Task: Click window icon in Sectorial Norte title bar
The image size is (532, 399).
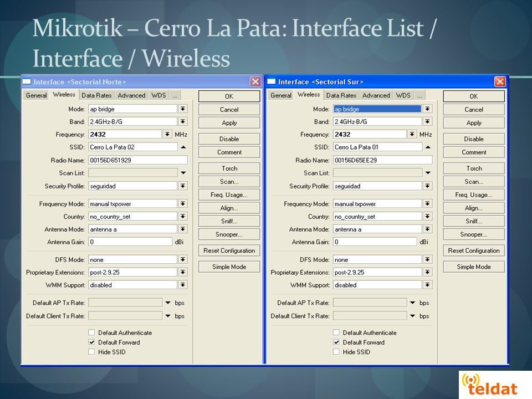Action: (x=27, y=81)
